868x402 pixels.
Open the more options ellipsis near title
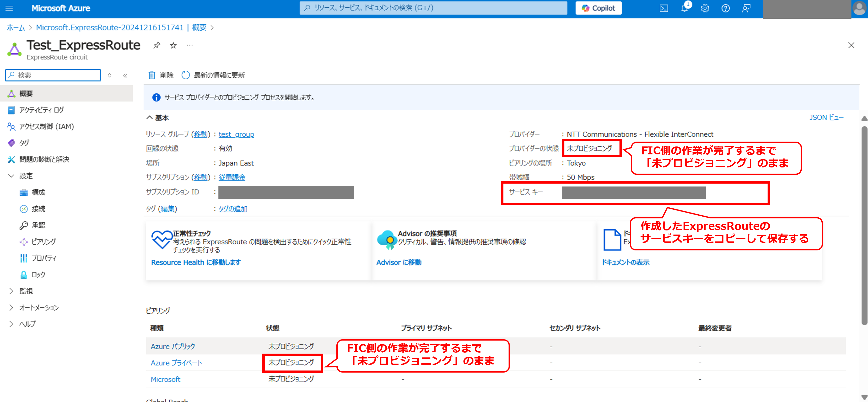tap(190, 45)
